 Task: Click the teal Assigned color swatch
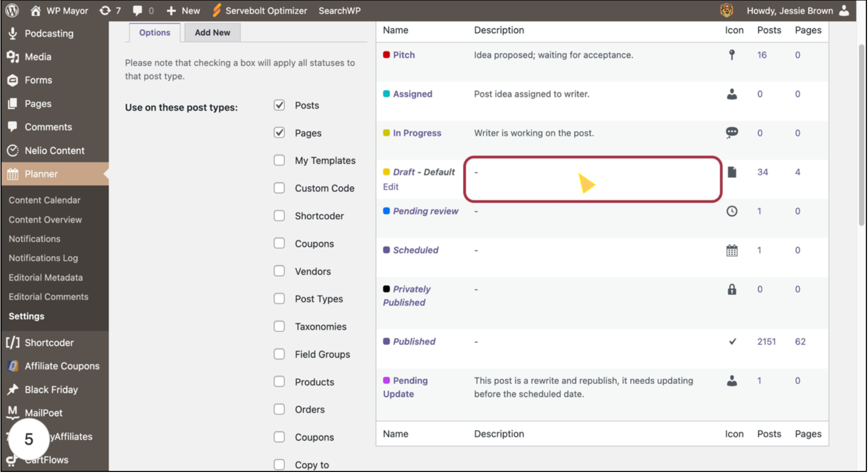tap(386, 94)
